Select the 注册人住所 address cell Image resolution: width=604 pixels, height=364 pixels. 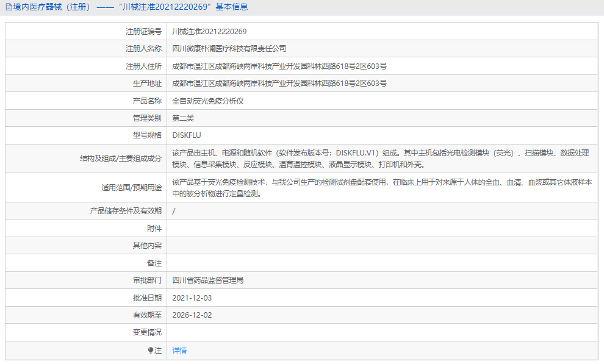click(x=281, y=66)
